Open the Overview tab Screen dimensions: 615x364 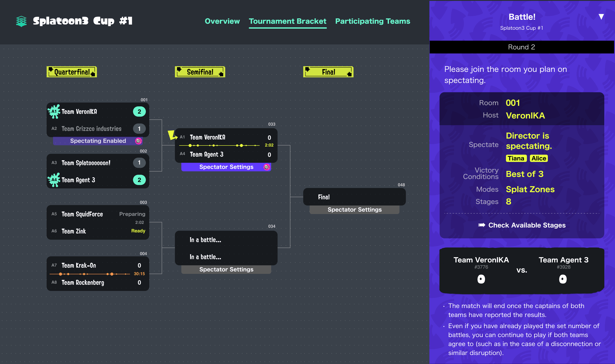[x=222, y=21]
